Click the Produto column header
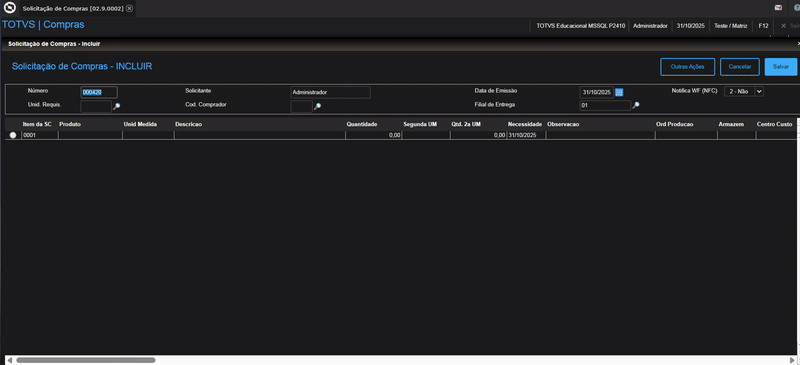The image size is (800, 365). [70, 124]
